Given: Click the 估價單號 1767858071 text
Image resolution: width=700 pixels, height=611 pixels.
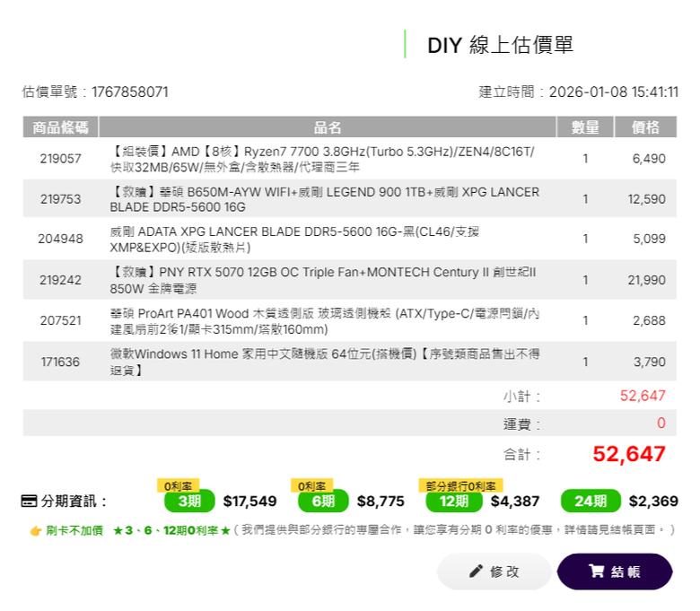Looking at the screenshot, I should click(95, 92).
